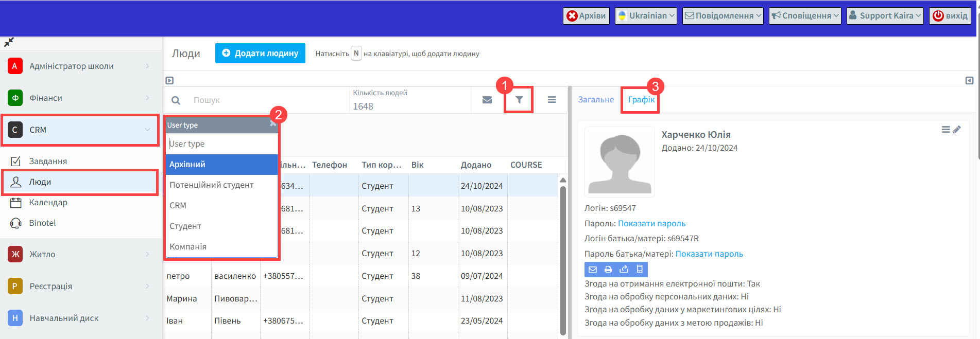
Task: Click the panel toggle icon above the search
Action: tap(169, 80)
